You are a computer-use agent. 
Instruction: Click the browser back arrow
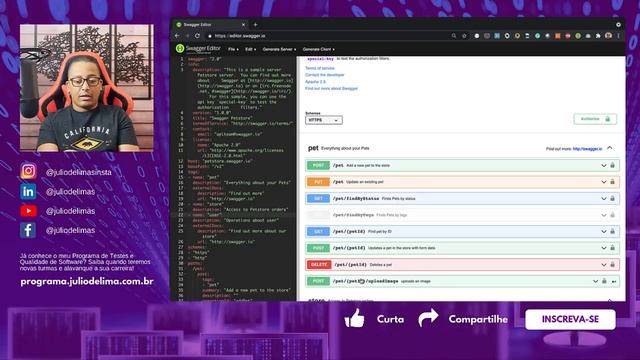coord(177,36)
